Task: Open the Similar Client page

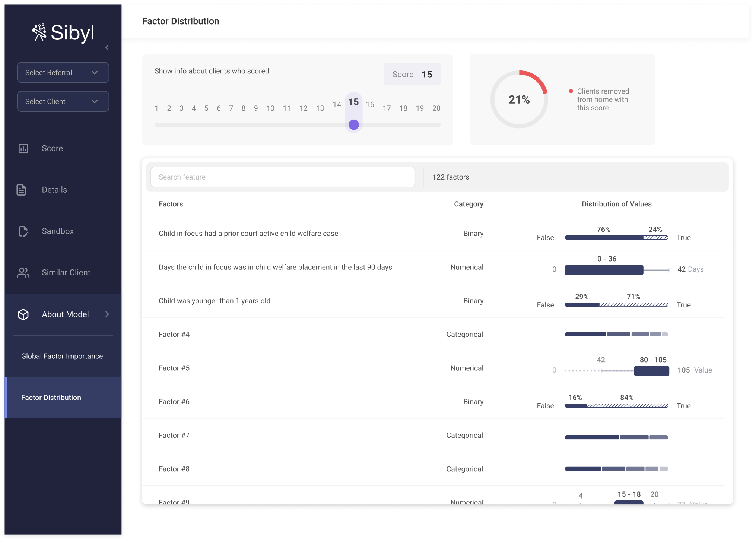Action: tap(66, 272)
